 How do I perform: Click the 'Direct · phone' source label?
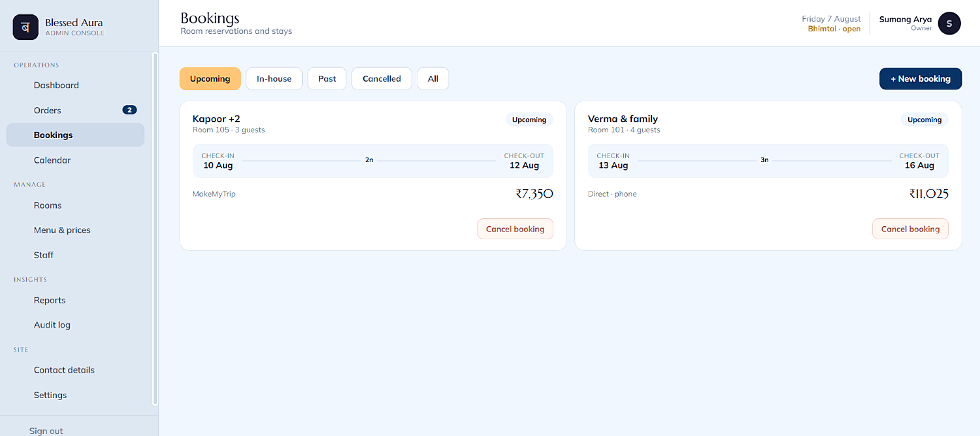(612, 194)
